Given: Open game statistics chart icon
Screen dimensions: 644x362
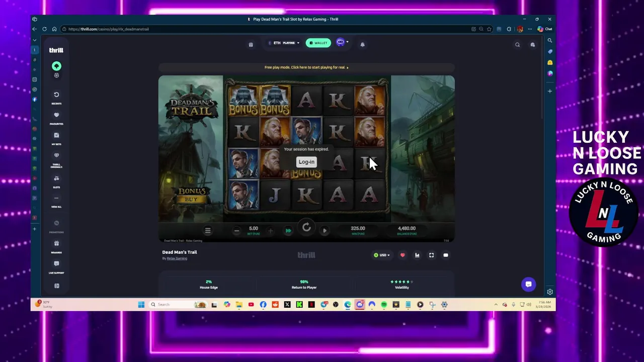Looking at the screenshot, I should (417, 255).
